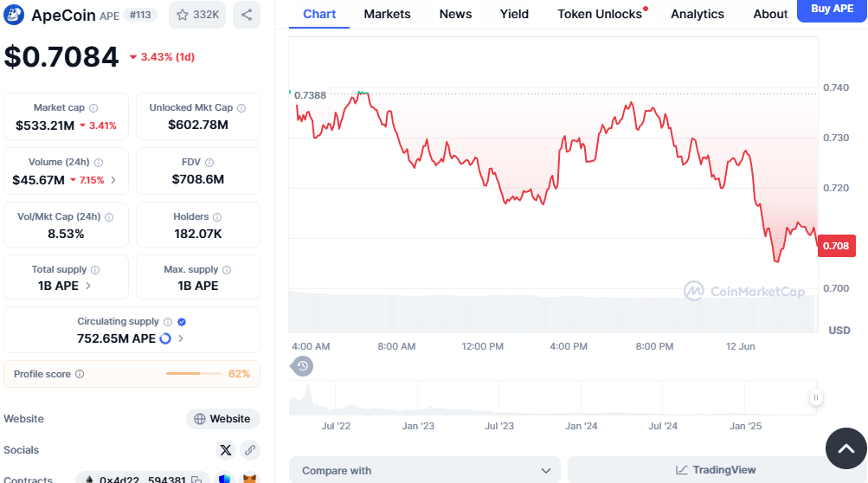Click the Market cap info icon
868x483 pixels.
93,108
